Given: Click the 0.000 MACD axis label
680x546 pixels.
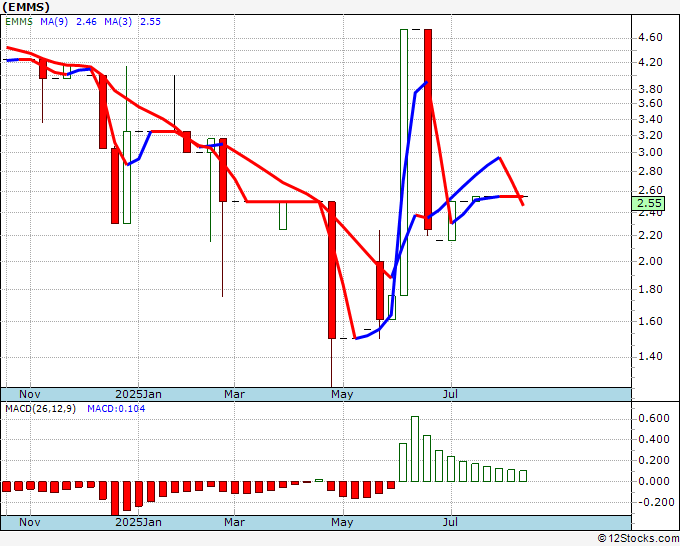Looking at the screenshot, I should [x=654, y=481].
